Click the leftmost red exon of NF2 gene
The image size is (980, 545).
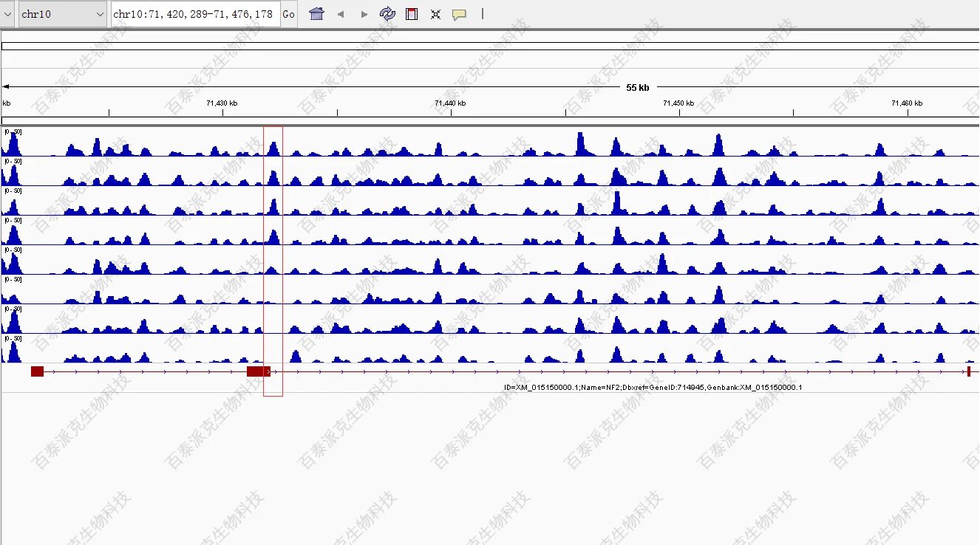click(37, 371)
